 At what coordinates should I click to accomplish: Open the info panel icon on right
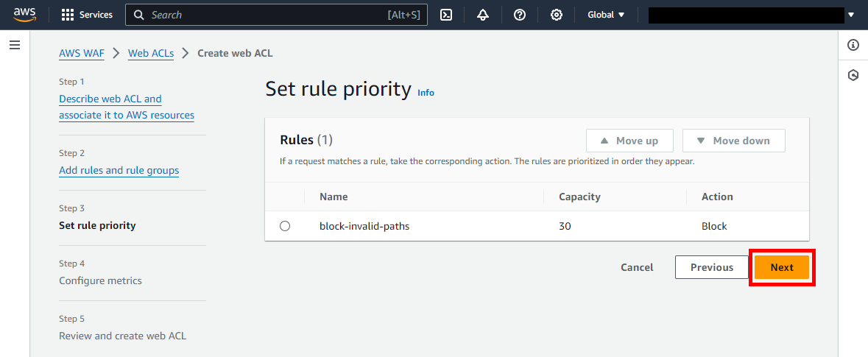(853, 45)
